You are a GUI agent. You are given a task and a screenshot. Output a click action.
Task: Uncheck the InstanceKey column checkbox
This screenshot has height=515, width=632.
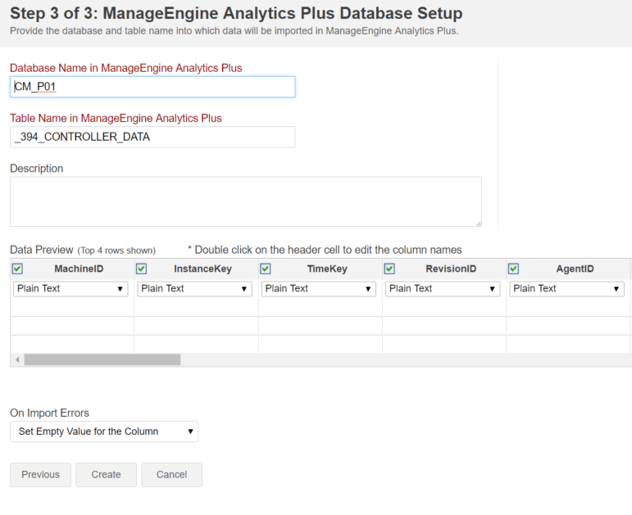(x=141, y=269)
